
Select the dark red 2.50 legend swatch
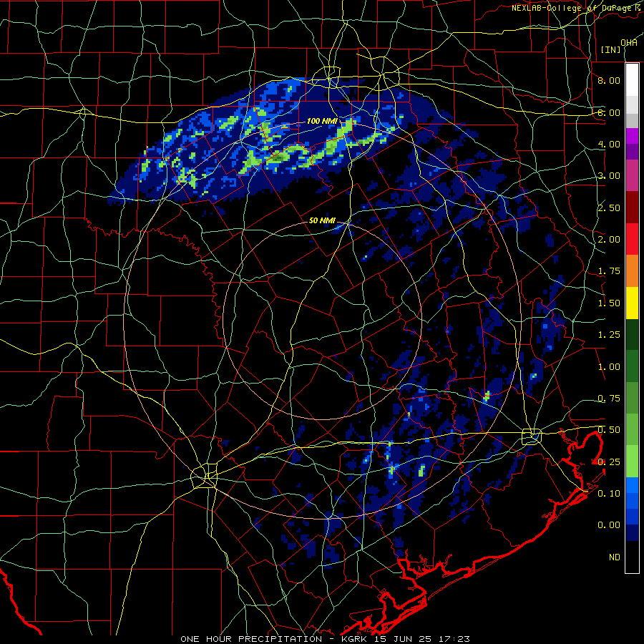632,207
